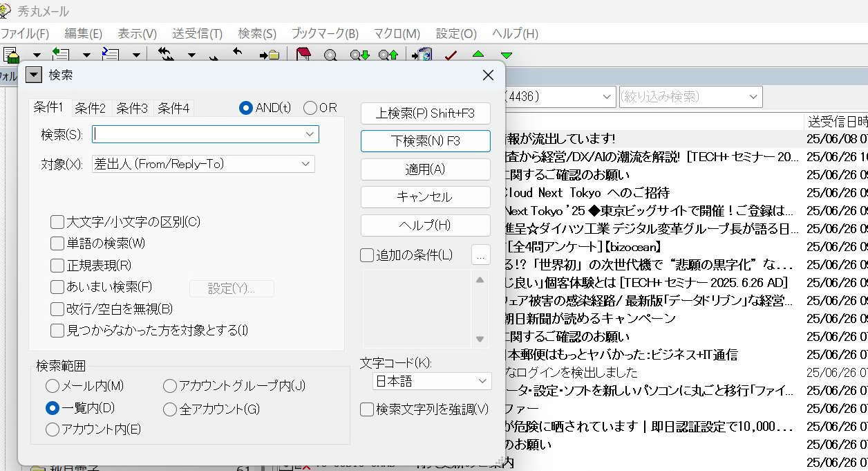
Task: Click the move-to-trash recycle bin icon
Action: 422,55
